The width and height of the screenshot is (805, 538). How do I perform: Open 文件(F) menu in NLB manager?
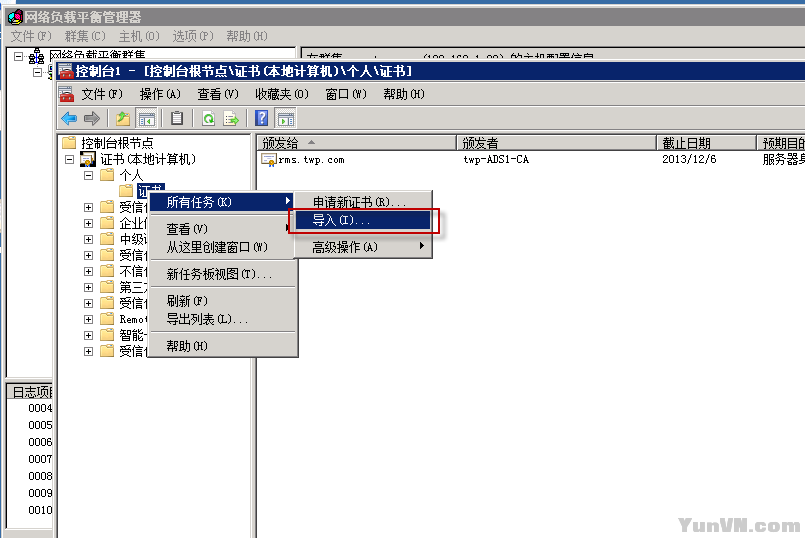coord(31,36)
